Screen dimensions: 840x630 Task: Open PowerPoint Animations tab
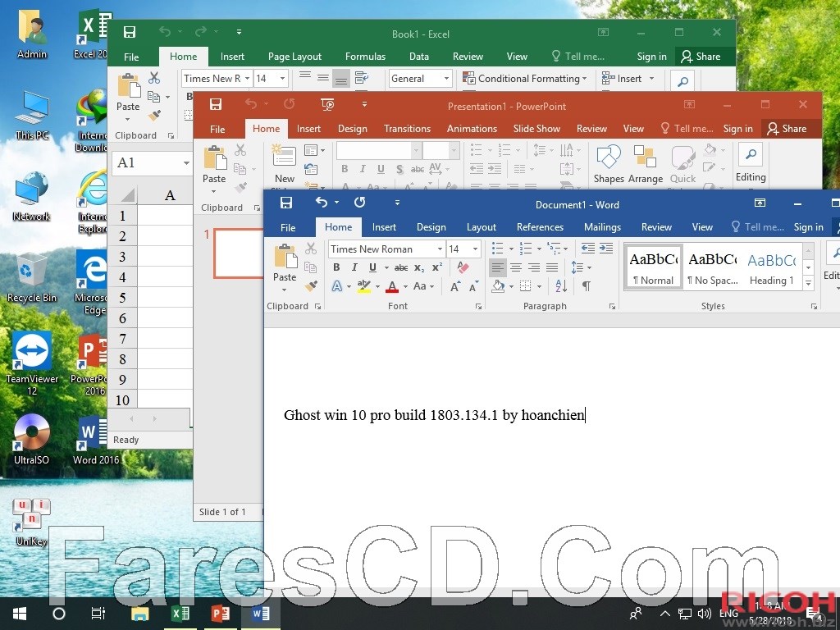tap(472, 129)
